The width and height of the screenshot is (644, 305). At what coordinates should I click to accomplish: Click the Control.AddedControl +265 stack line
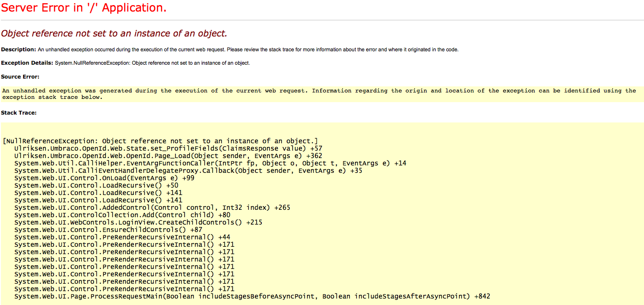pyautogui.click(x=152, y=207)
